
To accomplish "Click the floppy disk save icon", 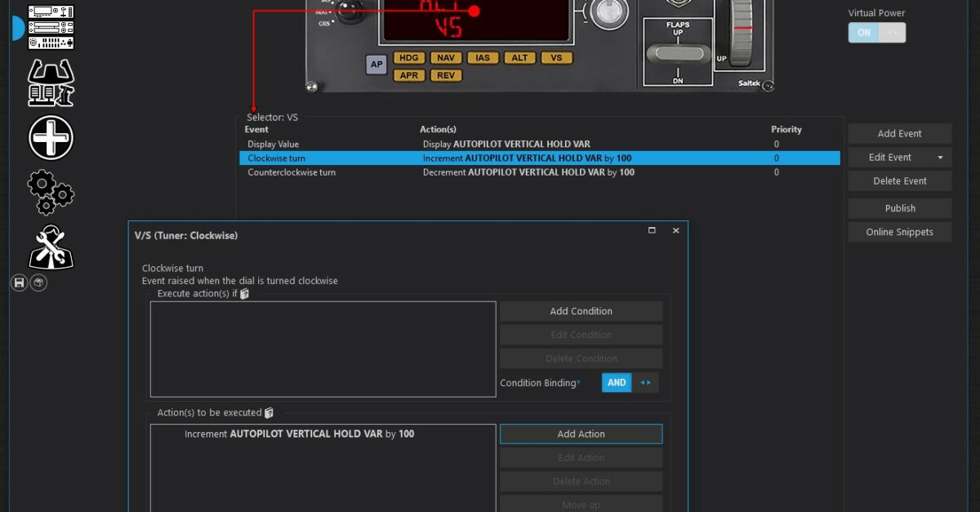I will (x=20, y=283).
